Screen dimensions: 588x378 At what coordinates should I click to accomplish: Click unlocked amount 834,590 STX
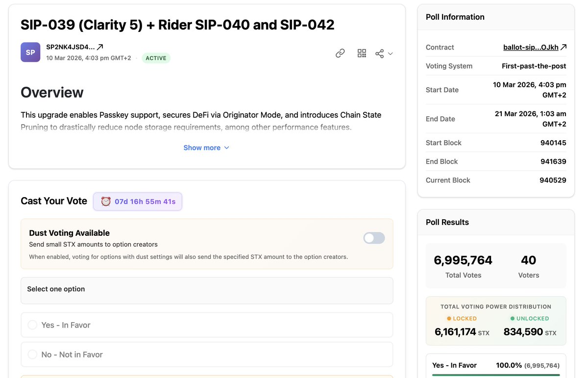(530, 332)
